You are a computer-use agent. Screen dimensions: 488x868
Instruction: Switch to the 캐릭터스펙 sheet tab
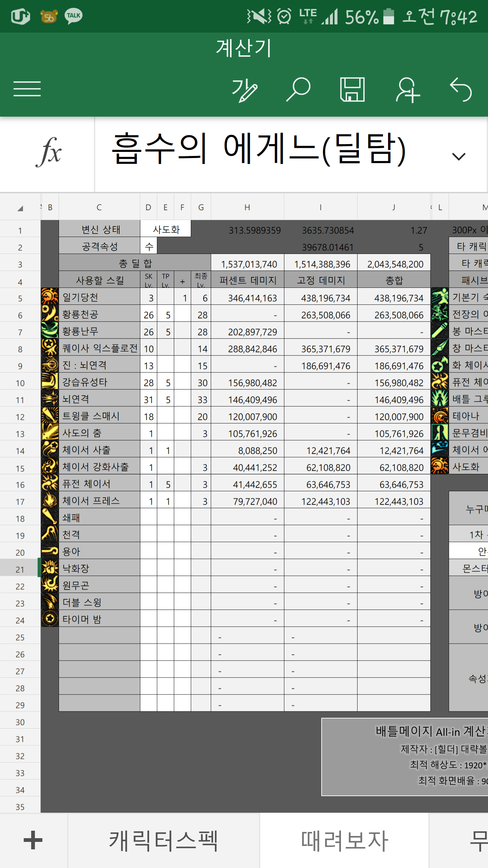coord(163,841)
